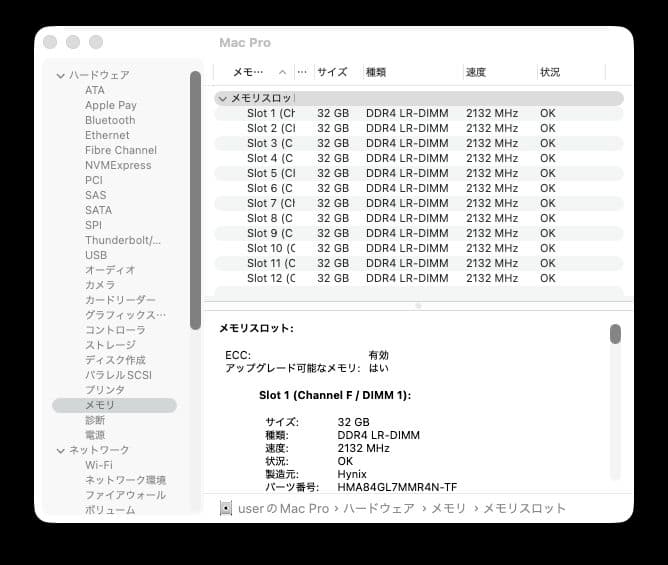Open Wi-Fi in the sidebar
The height and width of the screenshot is (565, 668).
[99, 465]
